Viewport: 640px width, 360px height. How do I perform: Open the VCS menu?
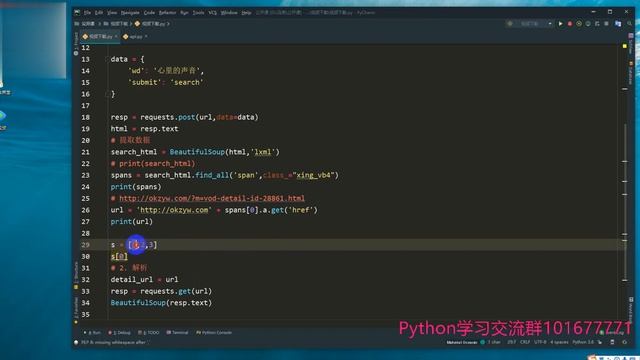[213, 13]
